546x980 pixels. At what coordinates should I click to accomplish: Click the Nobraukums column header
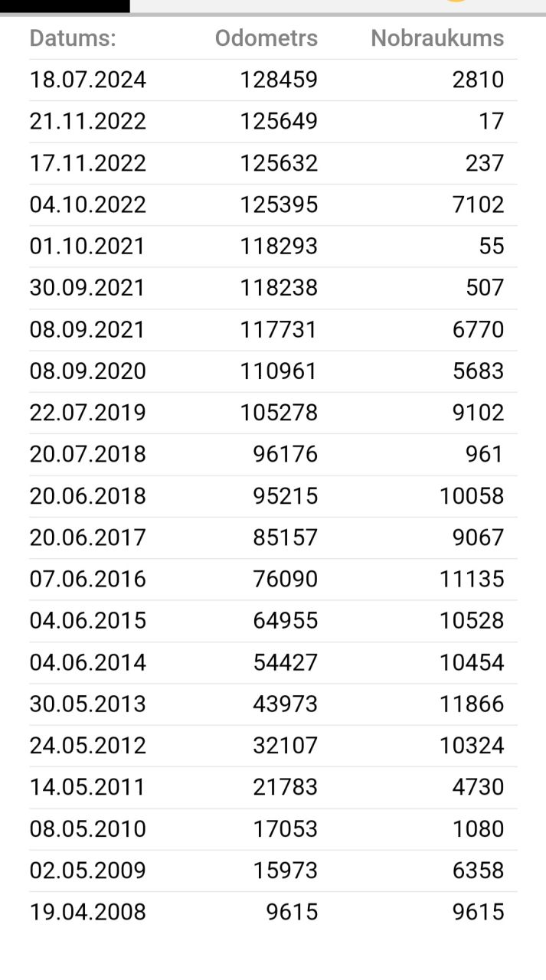click(x=437, y=38)
